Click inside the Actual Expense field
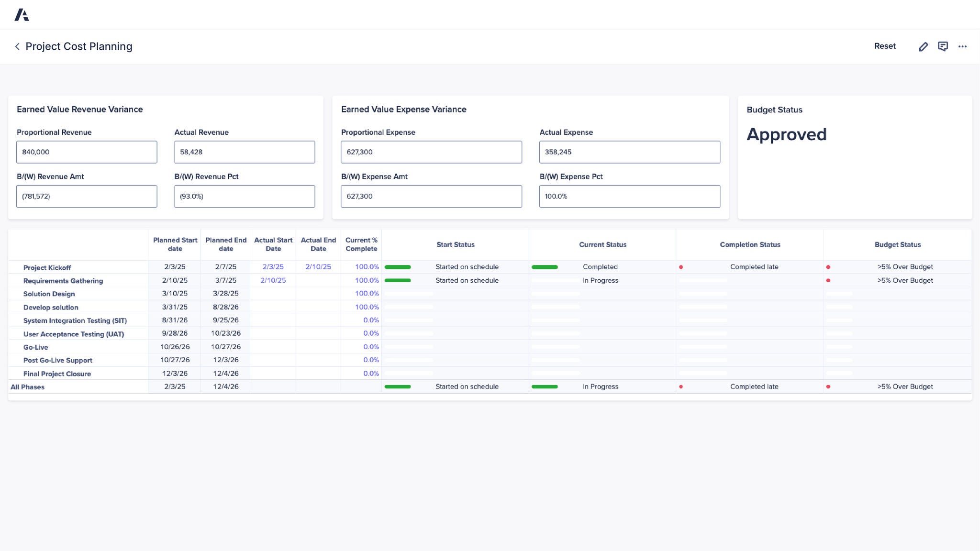This screenshot has height=551, width=980. point(629,152)
